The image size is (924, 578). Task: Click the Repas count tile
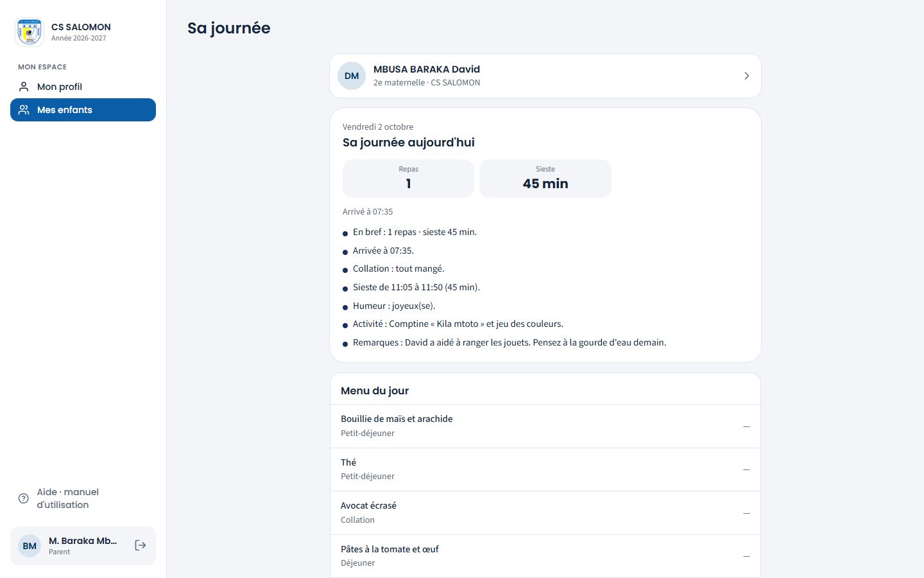tap(408, 179)
